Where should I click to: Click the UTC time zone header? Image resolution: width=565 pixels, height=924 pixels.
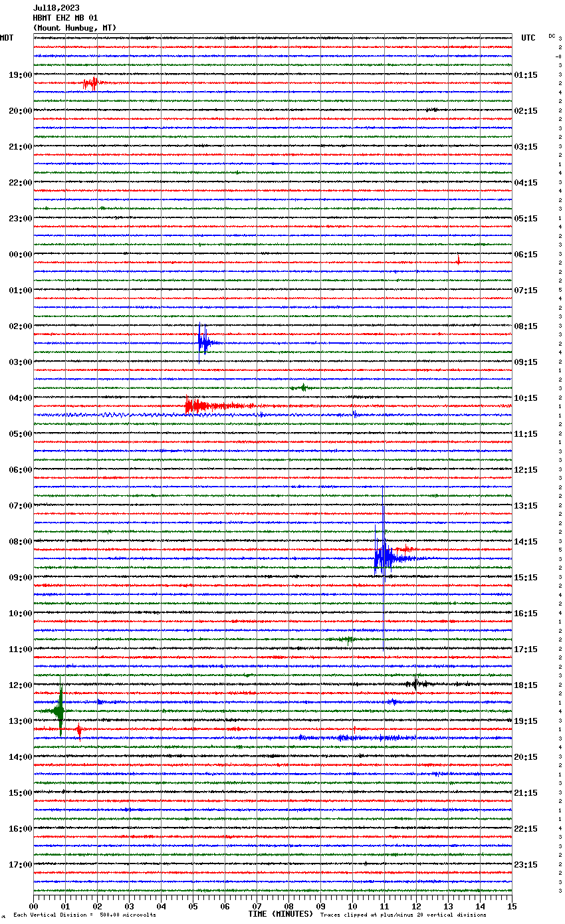528,38
